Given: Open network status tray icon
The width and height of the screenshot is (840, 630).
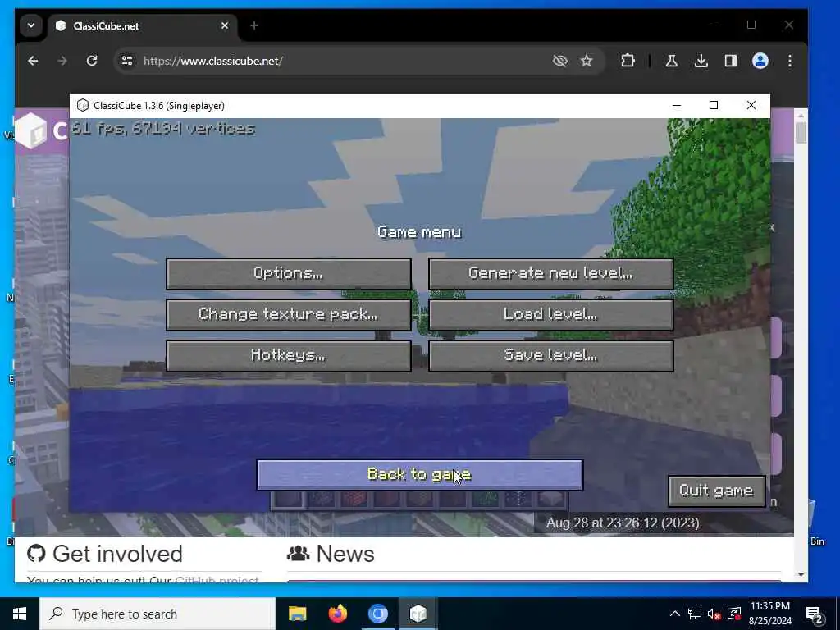Looking at the screenshot, I should coord(694,614).
